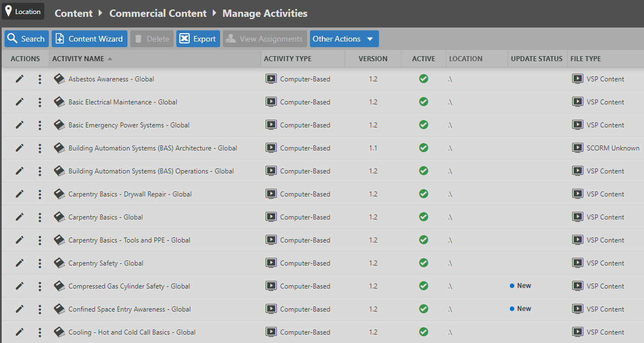Click the active checkmark for Confined Space Entry Awareness
Screen dimensions: 644x343
coord(423,309)
